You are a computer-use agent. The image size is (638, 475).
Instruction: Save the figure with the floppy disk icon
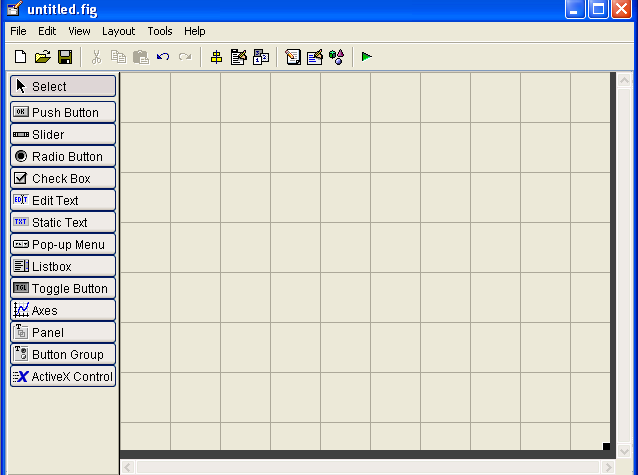[65, 57]
